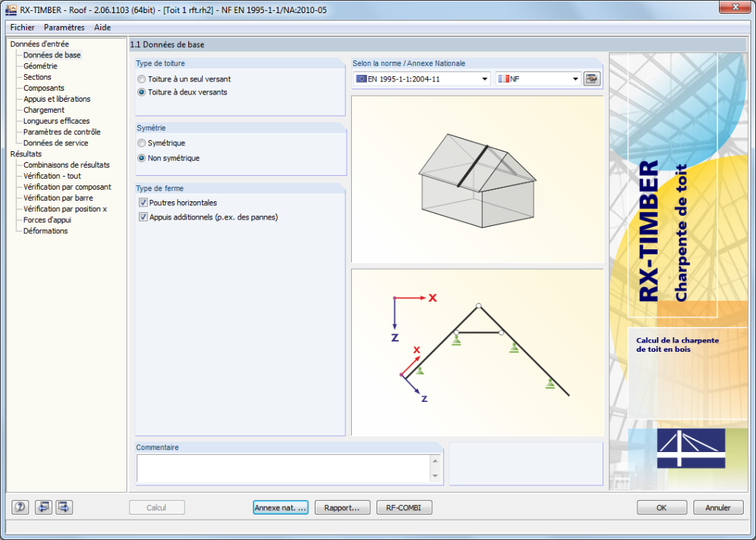Screen dimensions: 756x540
Task: Click the RF-COMBI button
Action: (404, 508)
